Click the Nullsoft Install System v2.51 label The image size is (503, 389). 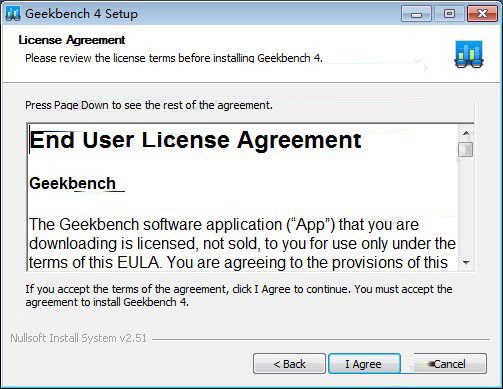78,338
